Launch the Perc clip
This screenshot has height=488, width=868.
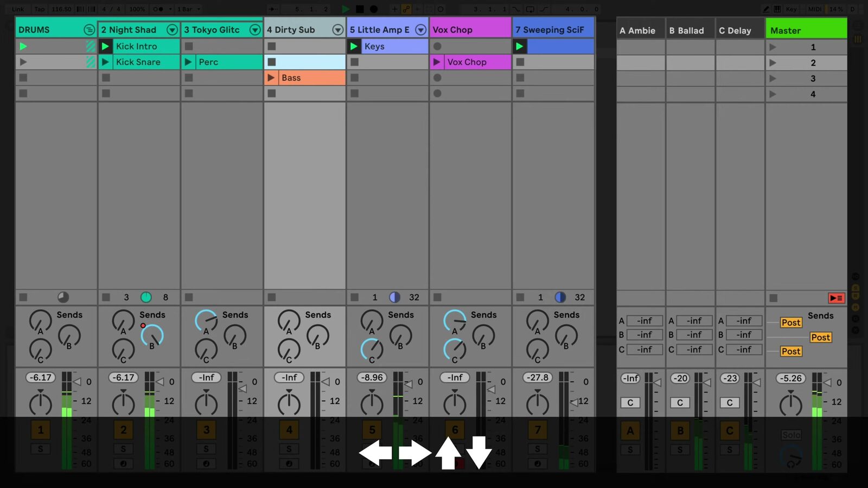click(188, 62)
